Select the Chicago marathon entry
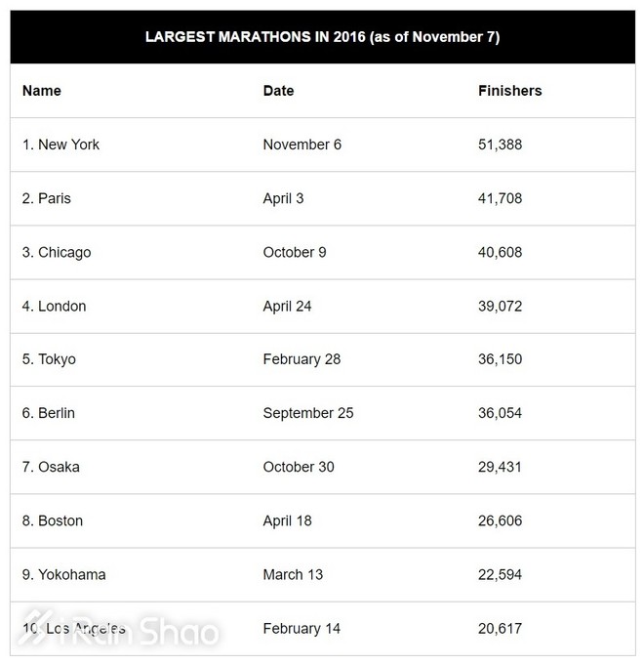The width and height of the screenshot is (644, 664). (57, 252)
